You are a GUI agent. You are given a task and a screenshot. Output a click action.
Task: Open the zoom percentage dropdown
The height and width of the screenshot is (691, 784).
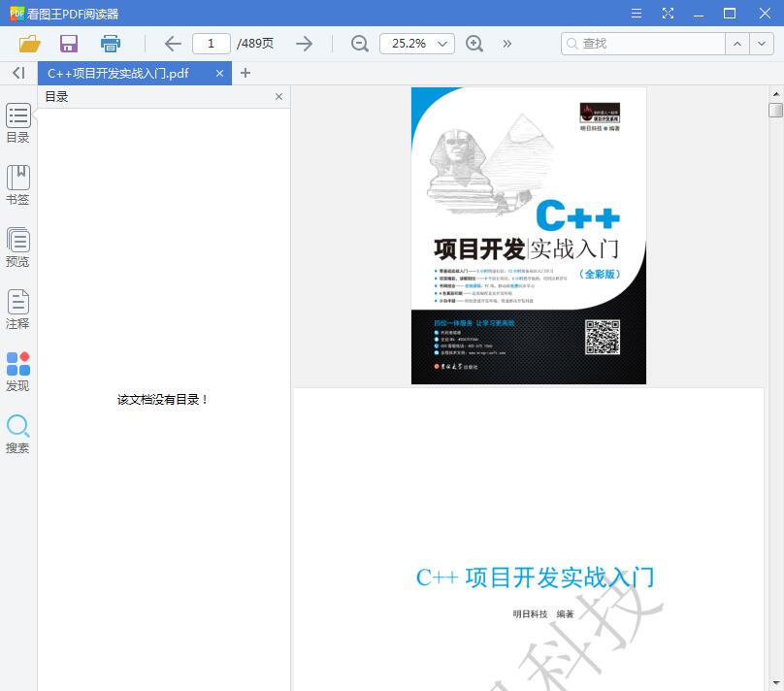pos(442,44)
